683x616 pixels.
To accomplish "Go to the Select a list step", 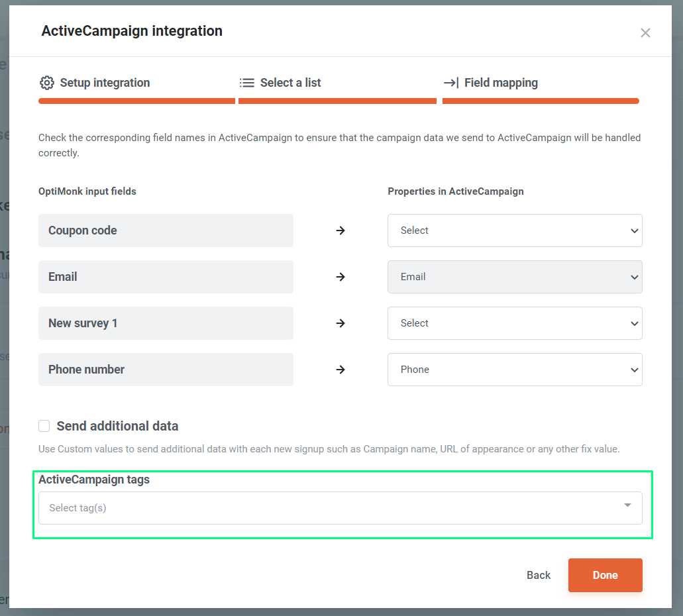I will click(x=291, y=83).
